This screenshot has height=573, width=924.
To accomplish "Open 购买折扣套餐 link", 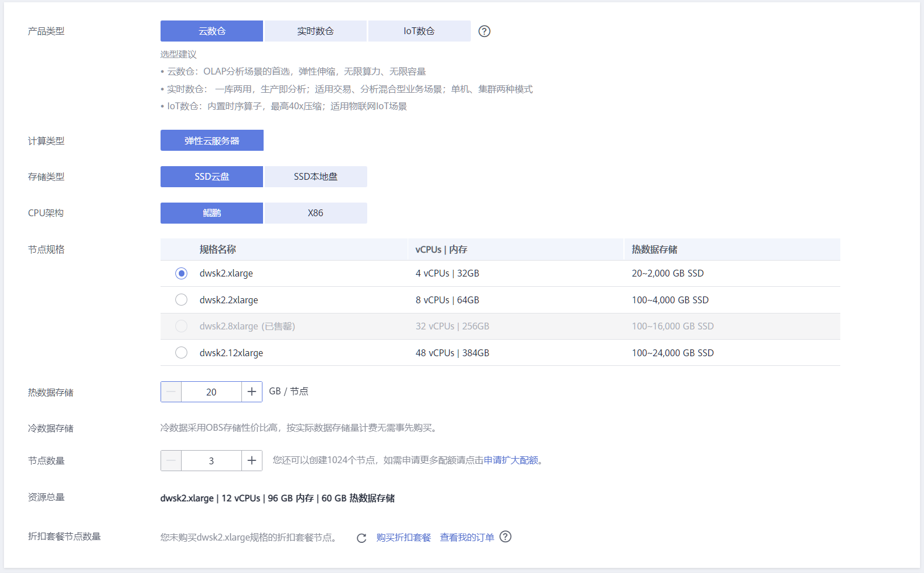I will tap(404, 538).
